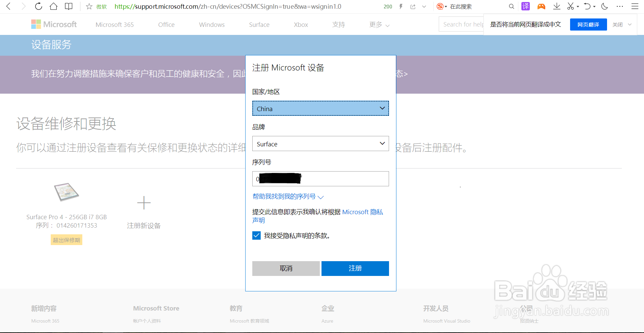Viewport: 644px width, 333px height.
Task: Click the 网页翻译 translate button
Action: [588, 25]
